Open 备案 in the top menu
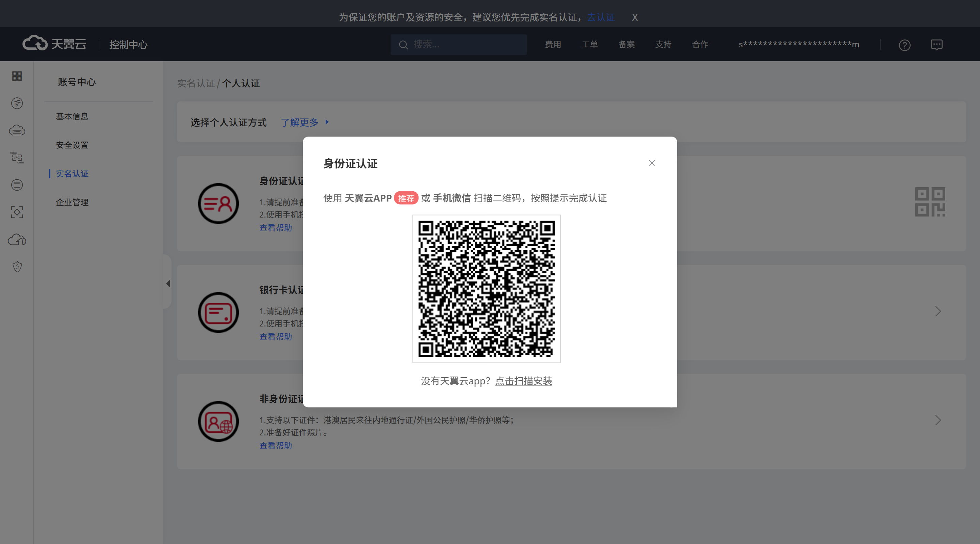Viewport: 980px width, 544px height. (626, 45)
